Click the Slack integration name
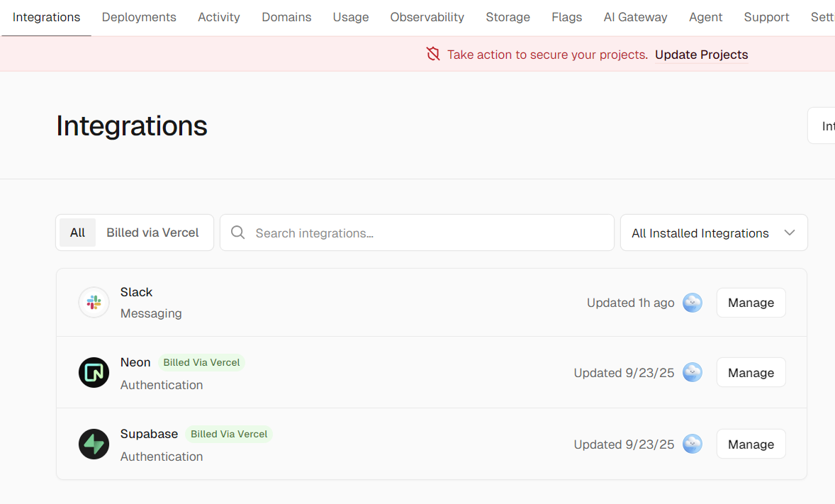Image resolution: width=835 pixels, height=504 pixels. (136, 292)
